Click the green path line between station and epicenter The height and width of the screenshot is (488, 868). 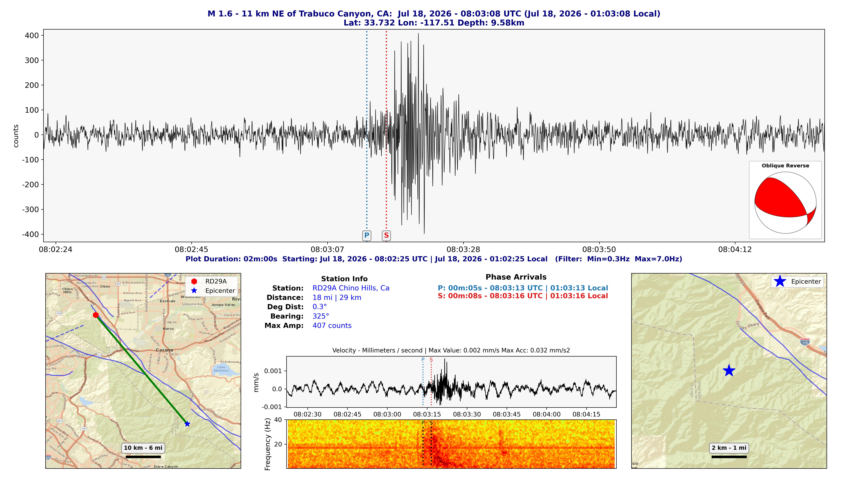tap(142, 369)
